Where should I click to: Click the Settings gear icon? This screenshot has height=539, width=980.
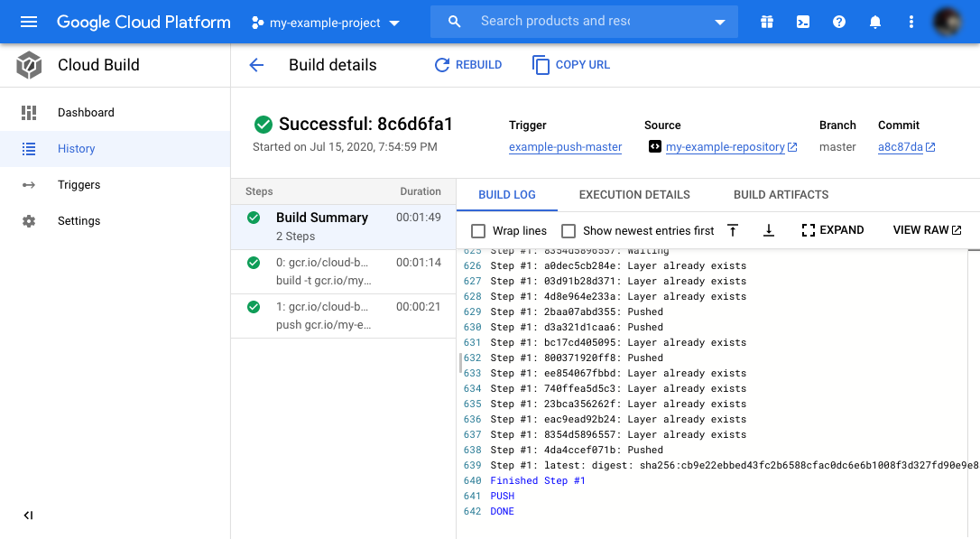[x=29, y=221]
